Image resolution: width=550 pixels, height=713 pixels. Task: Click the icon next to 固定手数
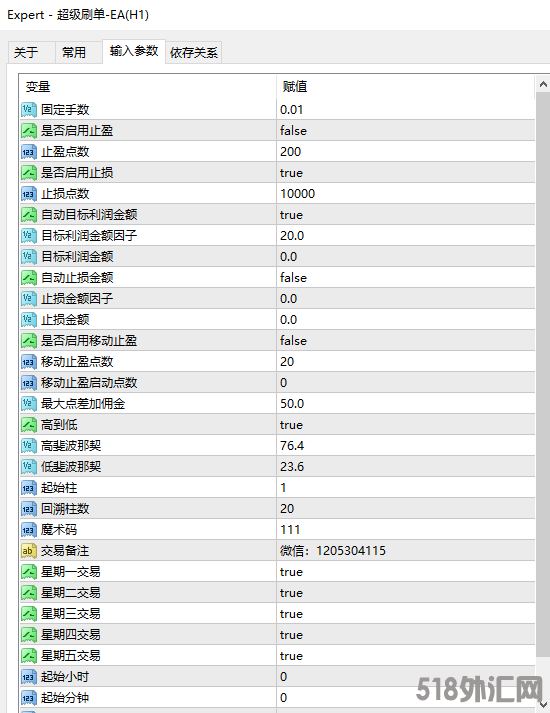tap(29, 110)
